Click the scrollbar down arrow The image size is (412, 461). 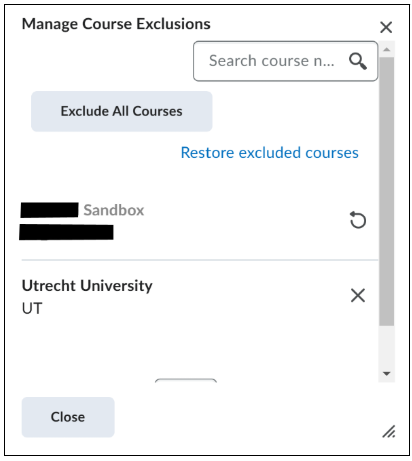pos(387,373)
